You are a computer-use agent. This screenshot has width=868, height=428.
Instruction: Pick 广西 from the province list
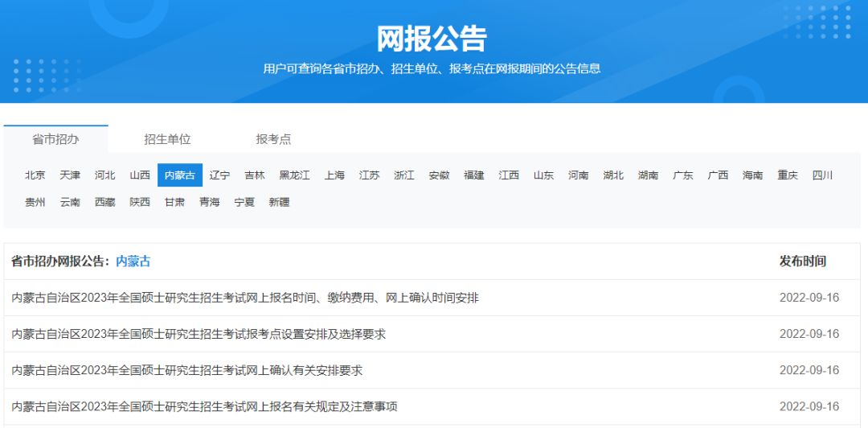pos(718,175)
